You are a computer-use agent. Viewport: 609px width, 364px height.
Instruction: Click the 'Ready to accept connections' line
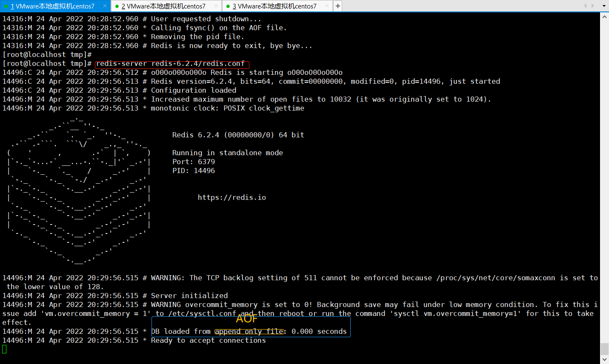(134, 340)
